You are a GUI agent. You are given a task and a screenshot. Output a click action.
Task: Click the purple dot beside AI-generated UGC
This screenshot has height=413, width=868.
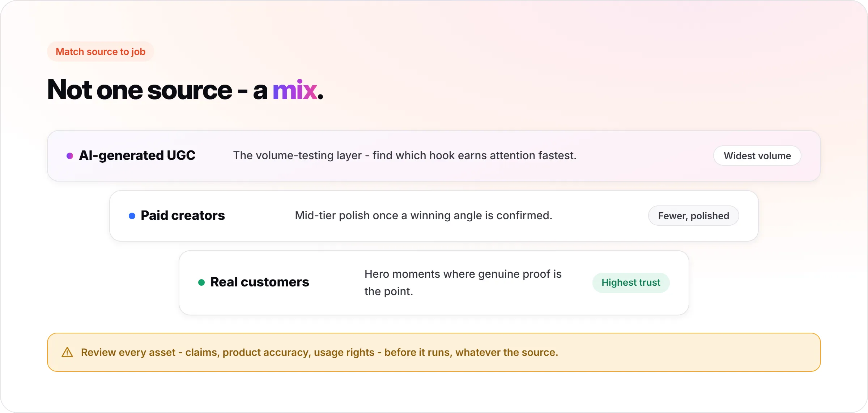tap(70, 156)
